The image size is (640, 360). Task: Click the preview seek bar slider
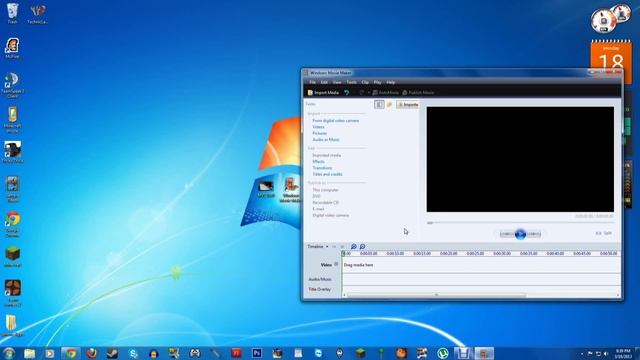430,223
